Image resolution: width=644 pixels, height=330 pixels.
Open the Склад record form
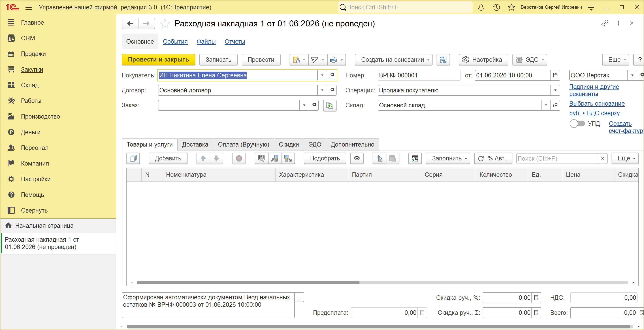555,105
